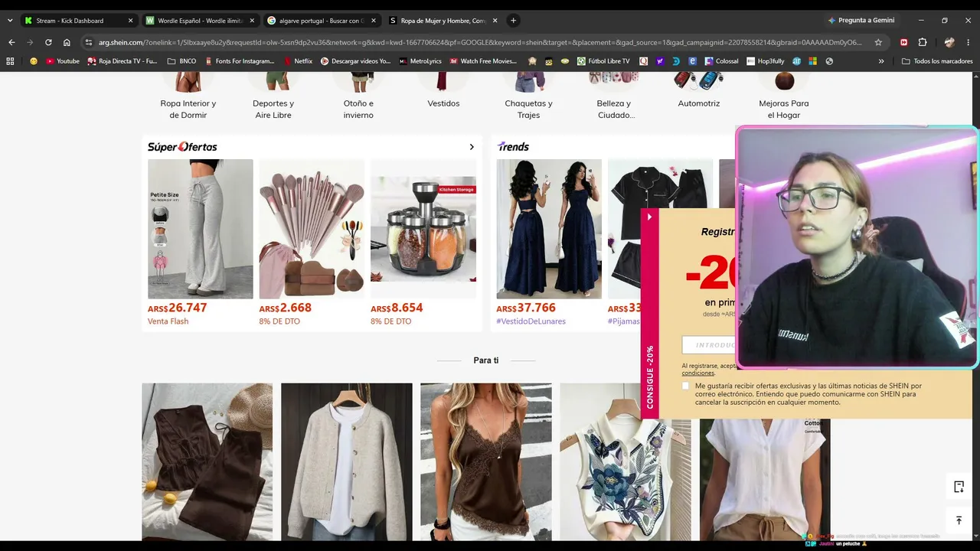
Task: Close the Stream - Kick Dashboard tab
Action: tap(130, 21)
